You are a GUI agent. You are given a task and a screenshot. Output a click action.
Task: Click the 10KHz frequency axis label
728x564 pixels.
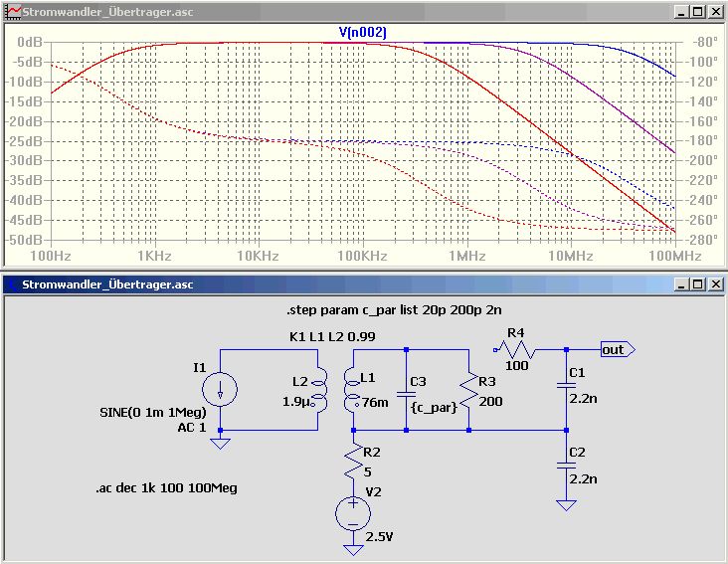point(259,256)
